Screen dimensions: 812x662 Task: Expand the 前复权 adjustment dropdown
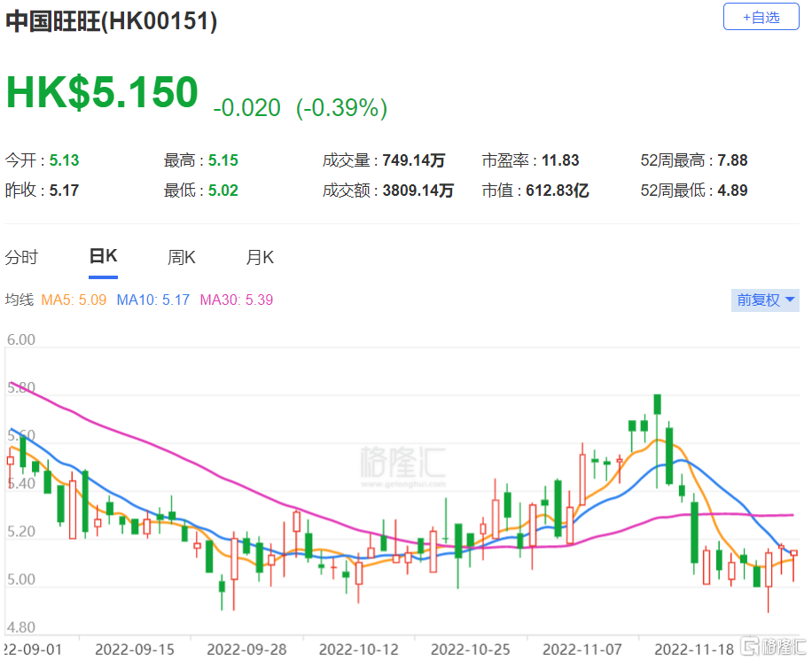tap(765, 300)
